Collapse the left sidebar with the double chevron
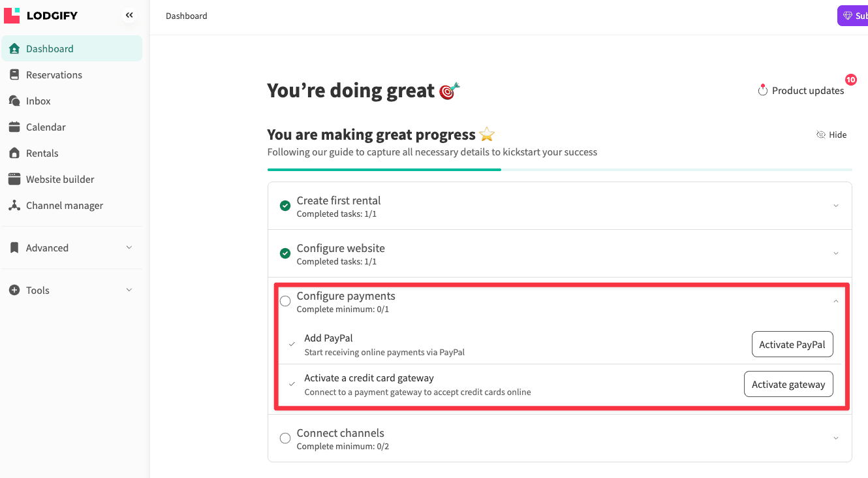Viewport: 868px width, 478px height. (x=129, y=14)
